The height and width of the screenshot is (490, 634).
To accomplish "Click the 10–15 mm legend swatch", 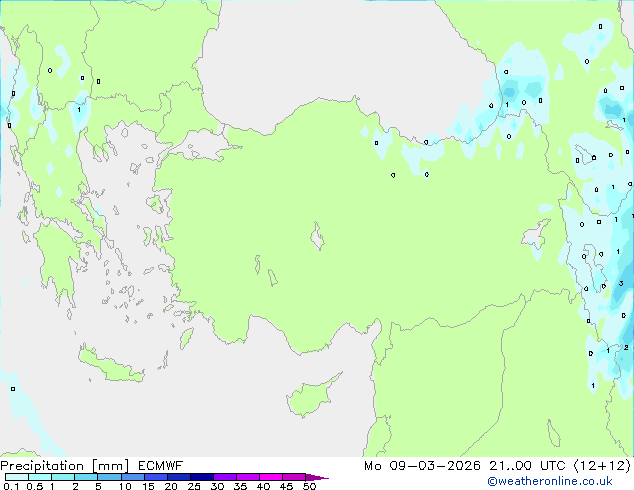I will pyautogui.click(x=132, y=477).
